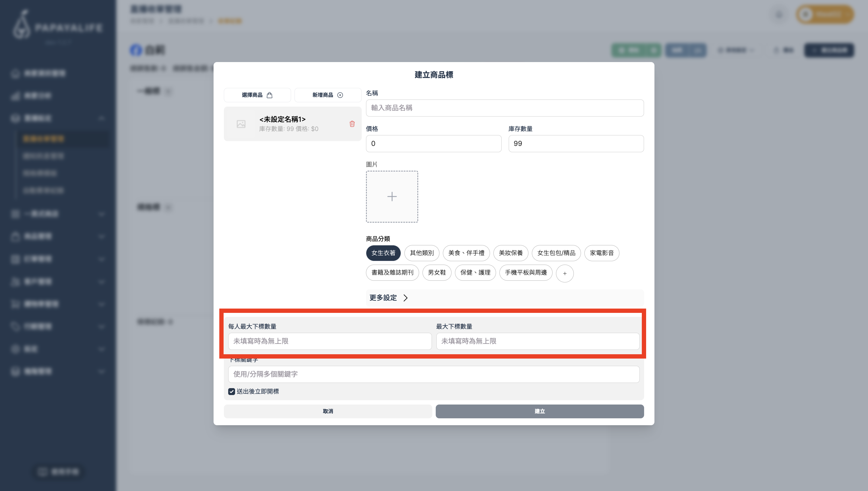Uncheck 送出後立即開標
This screenshot has width=868, height=491.
pos(231,392)
